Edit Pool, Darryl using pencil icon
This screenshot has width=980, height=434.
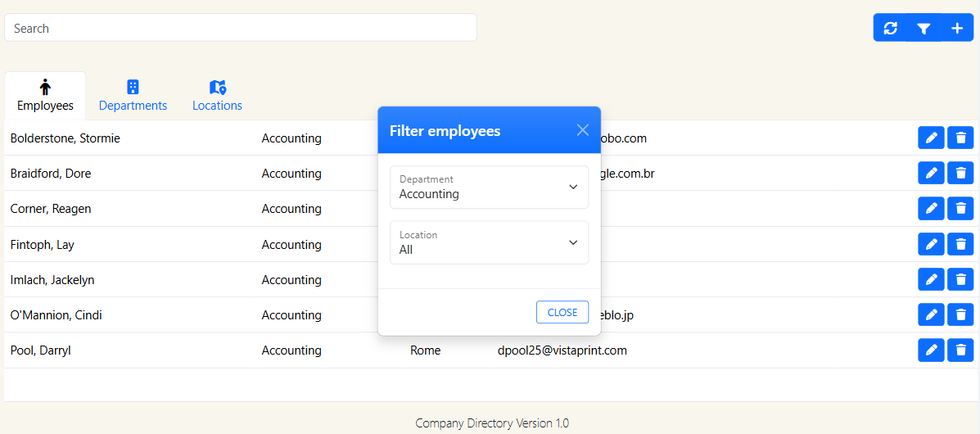pos(931,350)
